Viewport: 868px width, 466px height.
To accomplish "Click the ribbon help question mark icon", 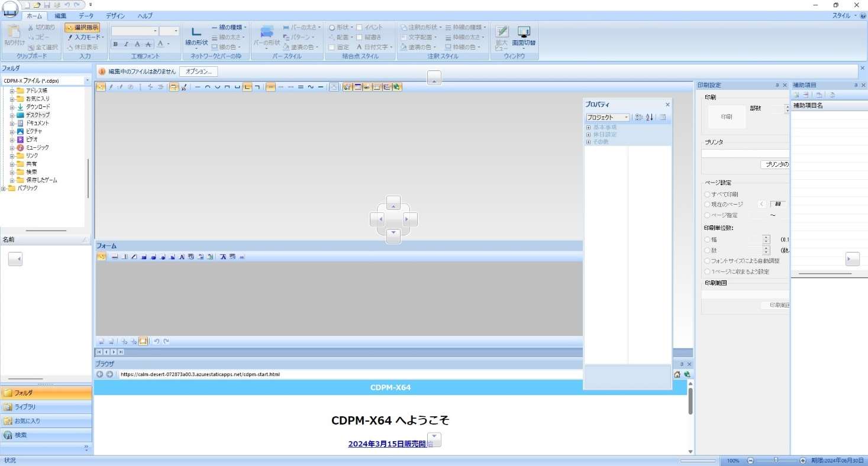I will [x=863, y=16].
